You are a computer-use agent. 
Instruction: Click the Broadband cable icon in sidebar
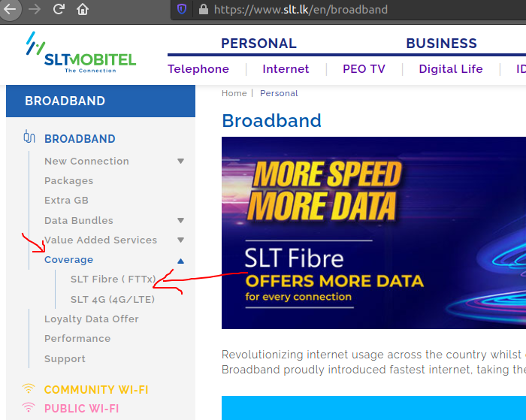click(x=29, y=137)
